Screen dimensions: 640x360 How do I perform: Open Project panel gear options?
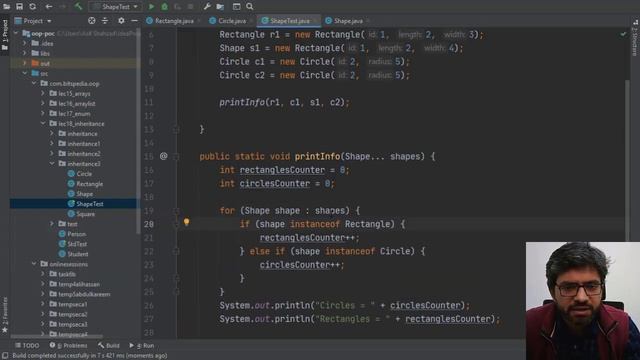(121, 20)
